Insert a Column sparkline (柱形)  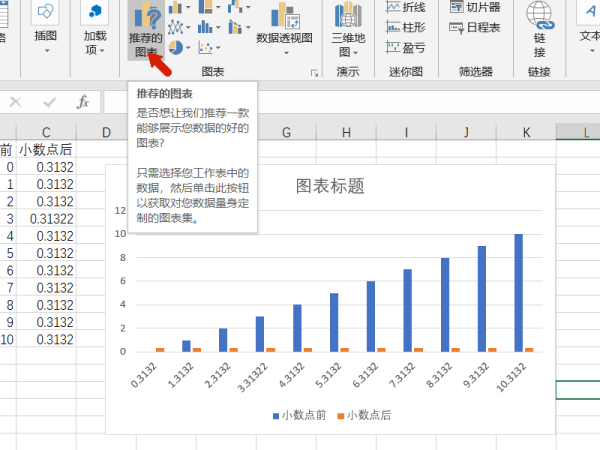pos(406,27)
